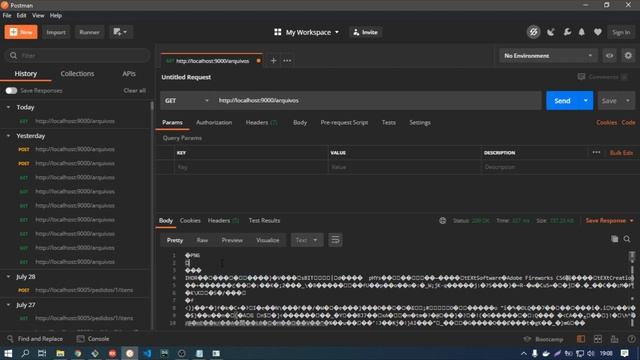Open manage environments gear icon

tap(628, 56)
